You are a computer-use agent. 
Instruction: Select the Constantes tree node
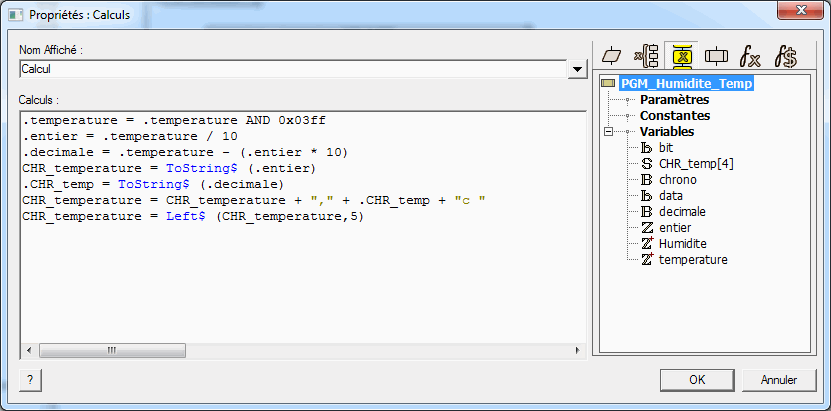(675, 115)
